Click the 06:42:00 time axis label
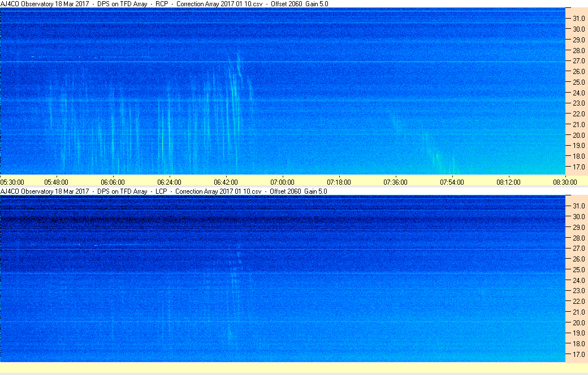 point(226,182)
